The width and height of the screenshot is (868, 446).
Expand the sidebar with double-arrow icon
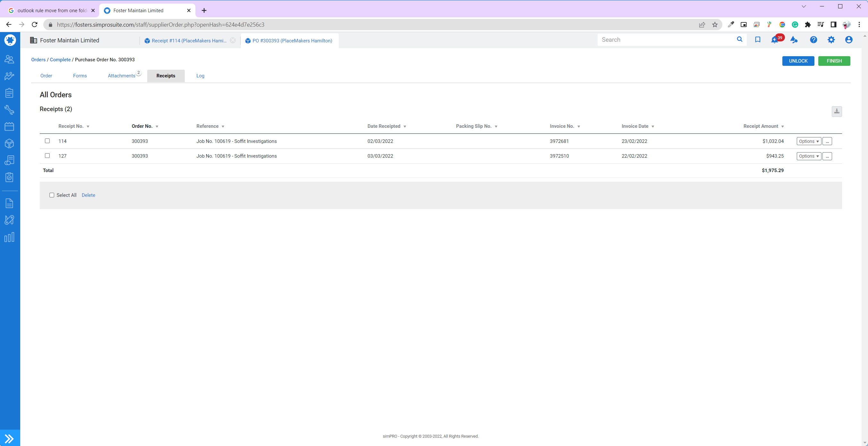coord(9,438)
